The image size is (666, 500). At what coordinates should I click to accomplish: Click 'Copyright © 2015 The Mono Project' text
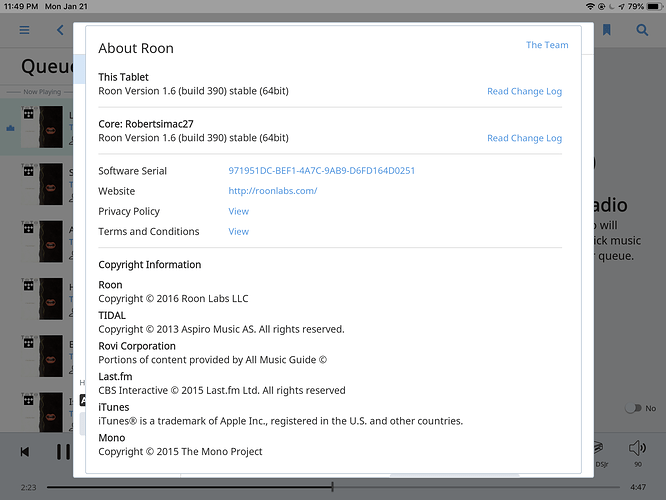click(180, 452)
